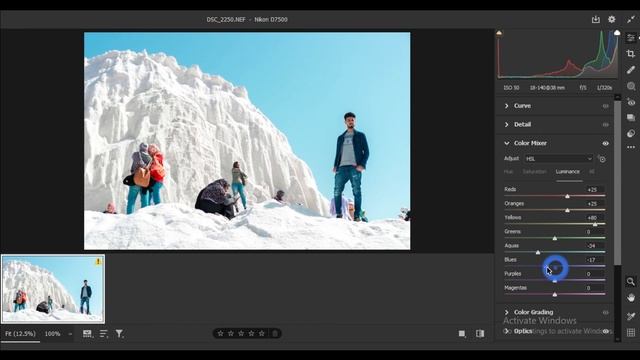Click the Magentas luminance slider handle
This screenshot has height=360, width=640.
pos(555,294)
